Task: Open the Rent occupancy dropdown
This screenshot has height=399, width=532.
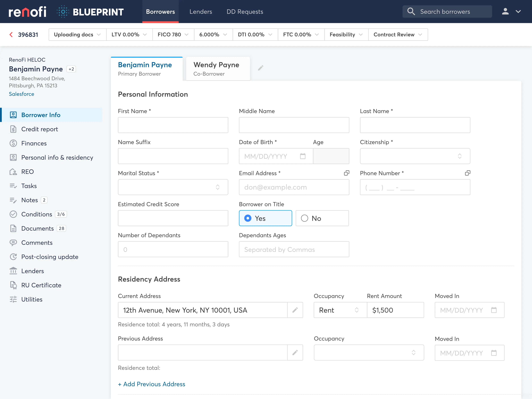Action: click(x=340, y=310)
